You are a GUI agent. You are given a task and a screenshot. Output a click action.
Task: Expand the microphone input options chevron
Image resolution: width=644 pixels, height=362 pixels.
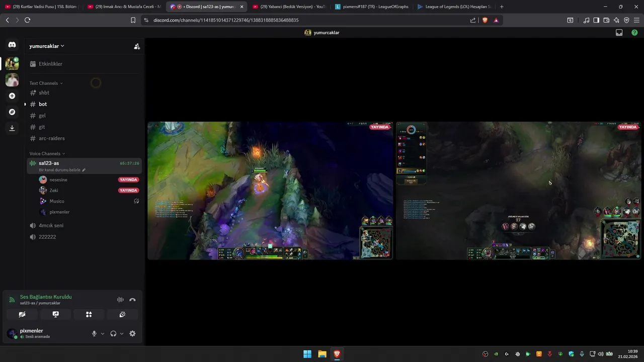point(103,333)
